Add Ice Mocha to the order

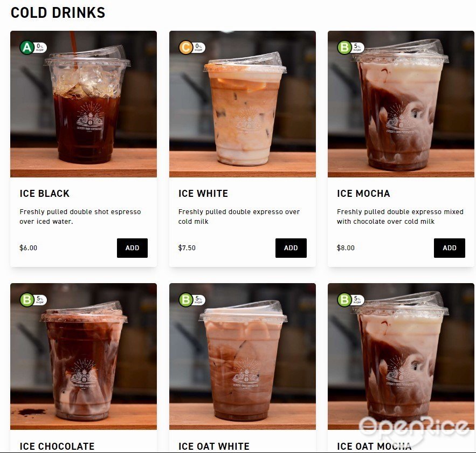(449, 248)
